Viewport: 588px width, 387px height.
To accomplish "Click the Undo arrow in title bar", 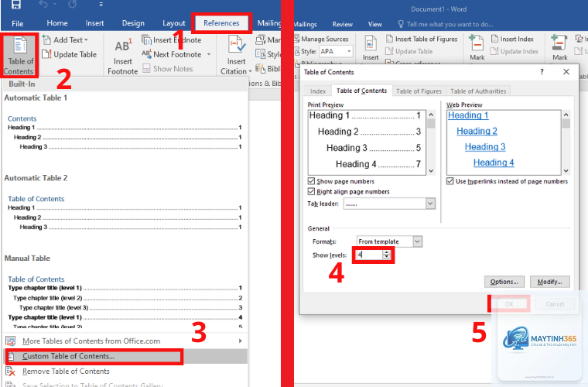I will click(x=43, y=4).
